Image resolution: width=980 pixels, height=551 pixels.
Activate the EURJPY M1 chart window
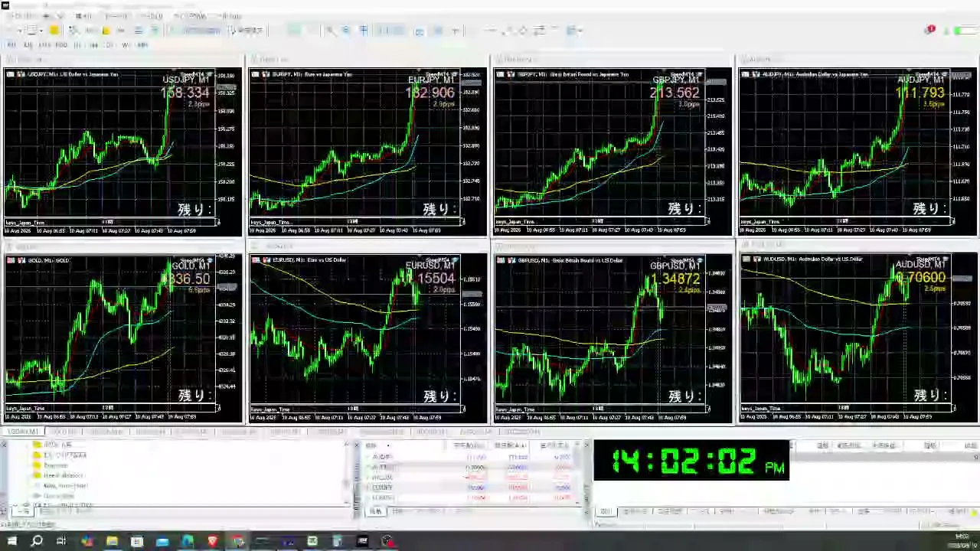367,145
